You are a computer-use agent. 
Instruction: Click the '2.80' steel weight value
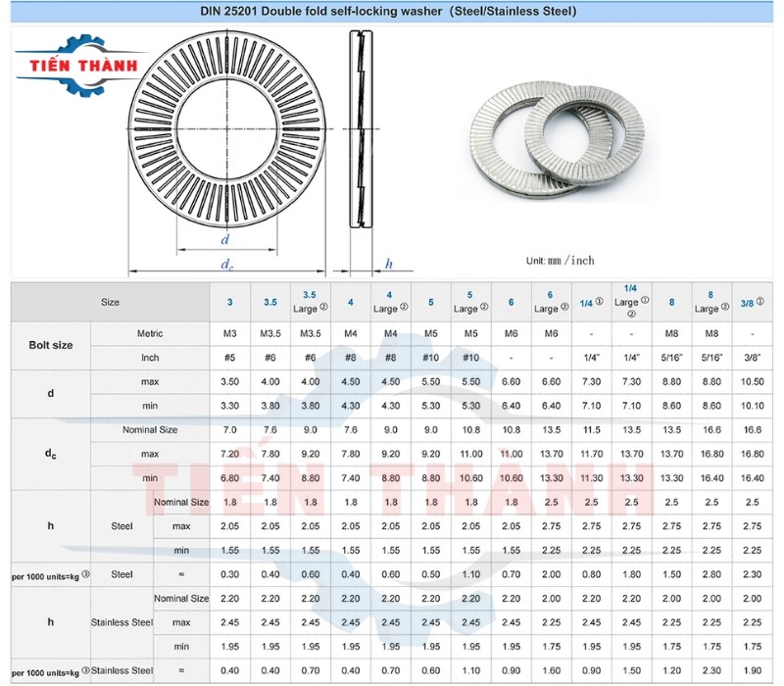[x=711, y=574]
